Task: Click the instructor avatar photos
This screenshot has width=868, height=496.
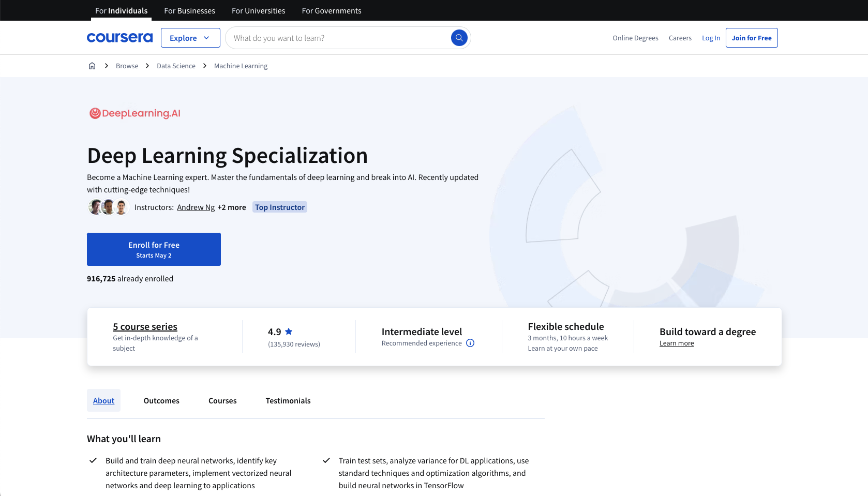Action: coord(109,207)
